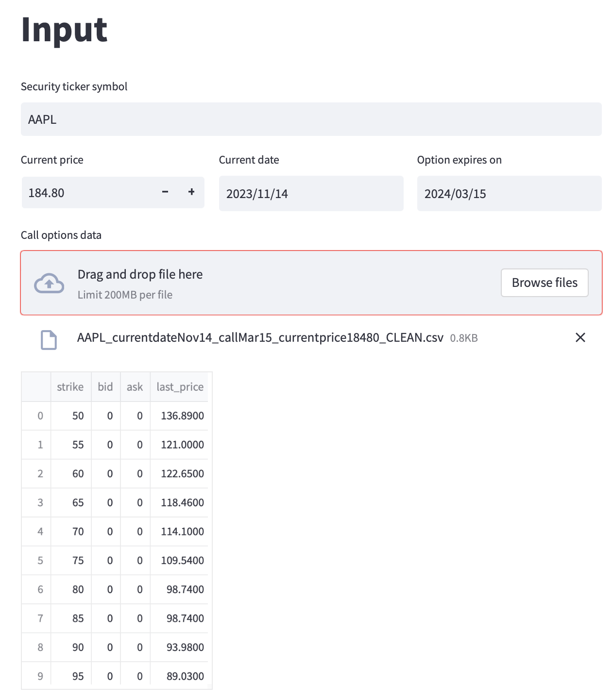The image size is (613, 700).
Task: Click the uploaded file name AAPL_currentdateNov14 CSV
Action: coord(260,338)
